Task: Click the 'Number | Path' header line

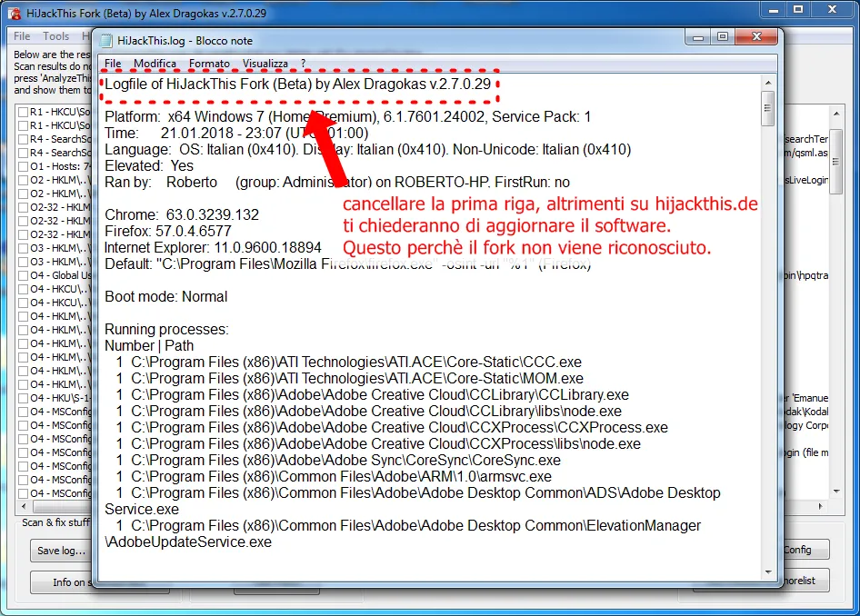Action: (x=148, y=346)
